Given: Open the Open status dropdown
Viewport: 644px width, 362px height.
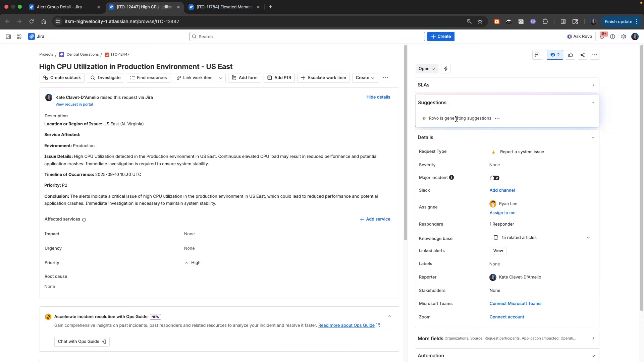Looking at the screenshot, I should [x=426, y=69].
